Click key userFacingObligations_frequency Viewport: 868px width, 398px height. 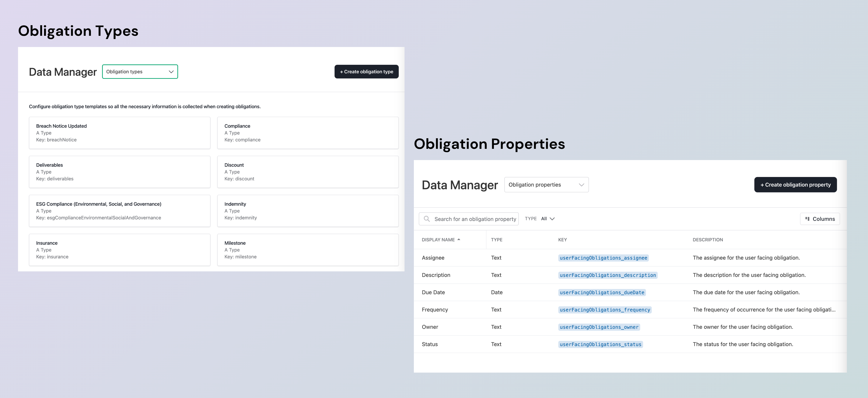click(x=605, y=310)
